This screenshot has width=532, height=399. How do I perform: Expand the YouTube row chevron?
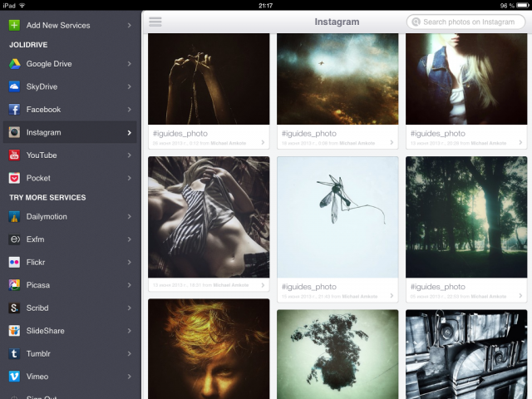[x=130, y=155]
